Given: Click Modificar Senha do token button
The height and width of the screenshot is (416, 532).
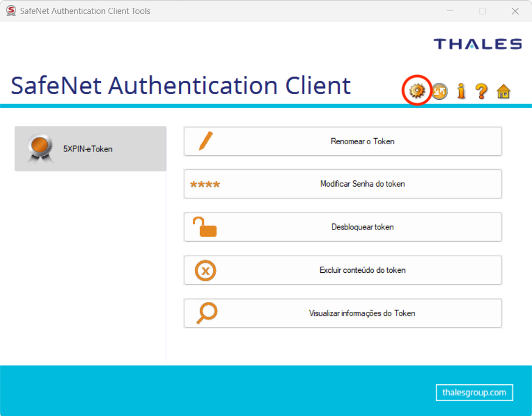Looking at the screenshot, I should click(343, 184).
